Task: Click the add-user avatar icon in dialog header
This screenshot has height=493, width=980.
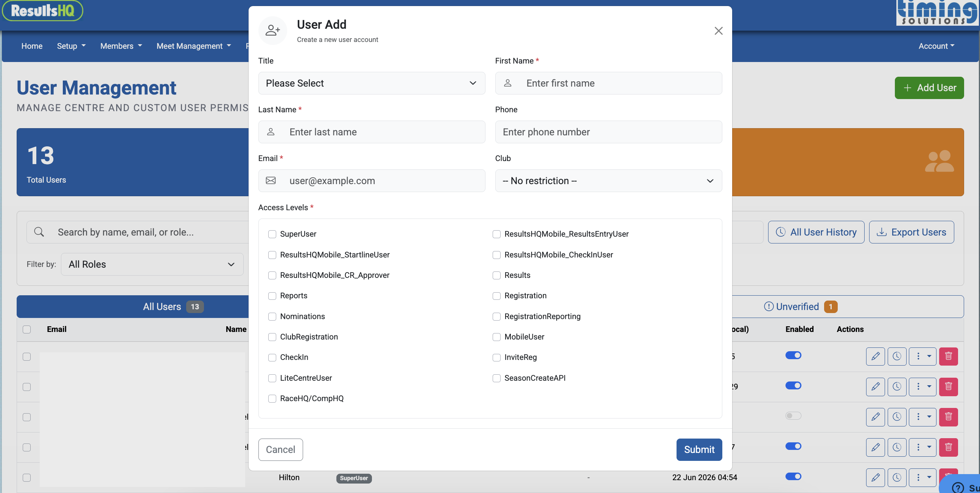Action: [272, 30]
